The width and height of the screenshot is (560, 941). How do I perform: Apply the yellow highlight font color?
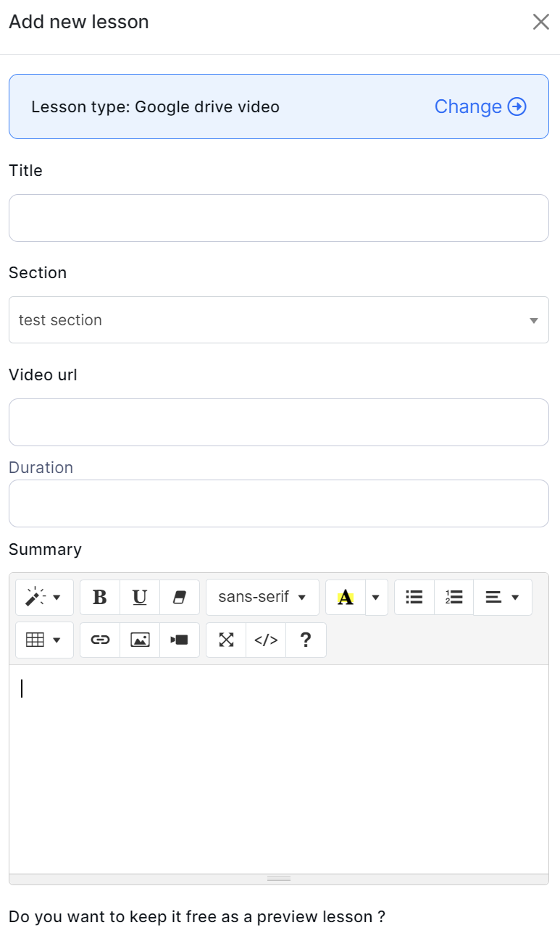346,598
